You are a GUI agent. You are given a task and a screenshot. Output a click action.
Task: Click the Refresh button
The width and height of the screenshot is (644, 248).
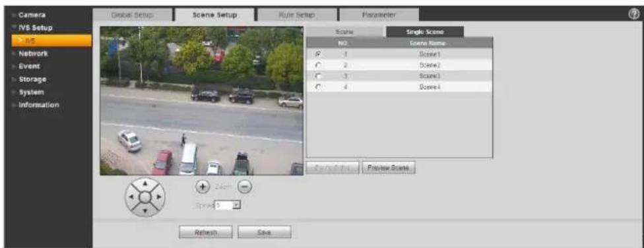coord(205,232)
